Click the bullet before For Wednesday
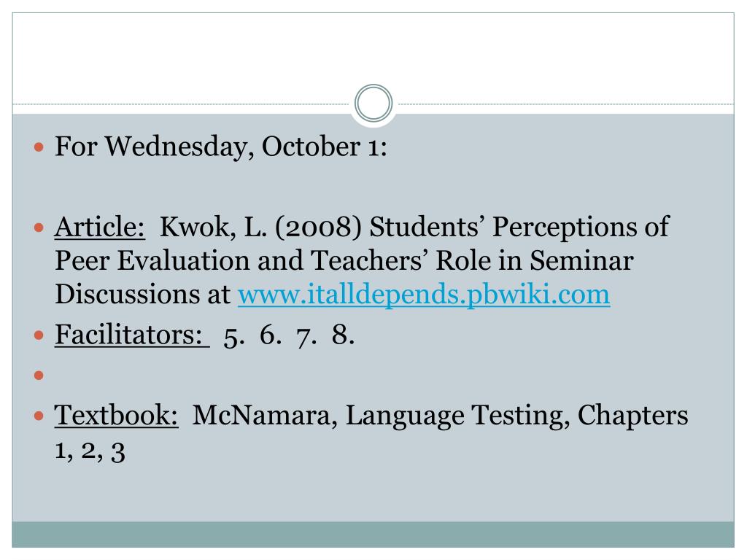The image size is (747, 560). (39, 147)
